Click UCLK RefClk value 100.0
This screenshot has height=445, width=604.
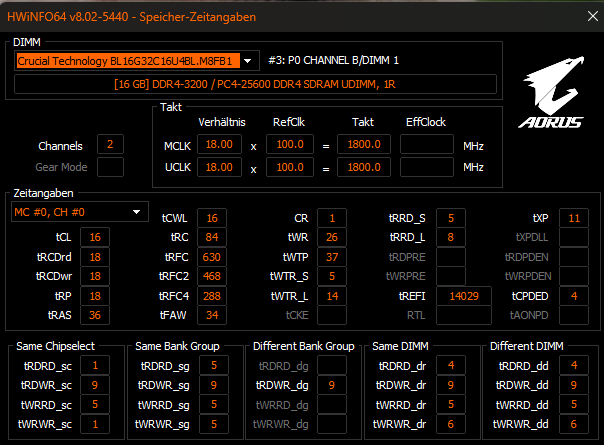click(290, 167)
